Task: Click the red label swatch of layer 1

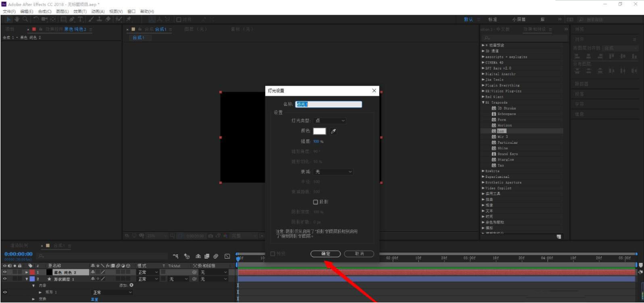Action: tap(32, 273)
